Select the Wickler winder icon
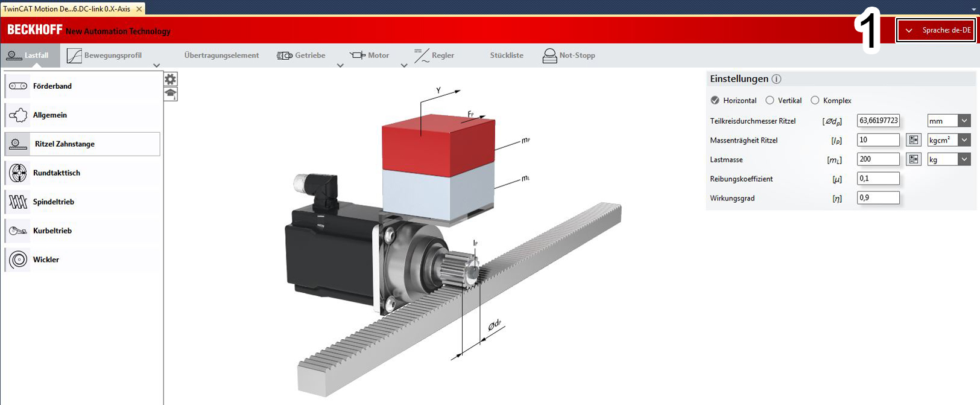Screen dimensions: 980x405 pyautogui.click(x=18, y=260)
